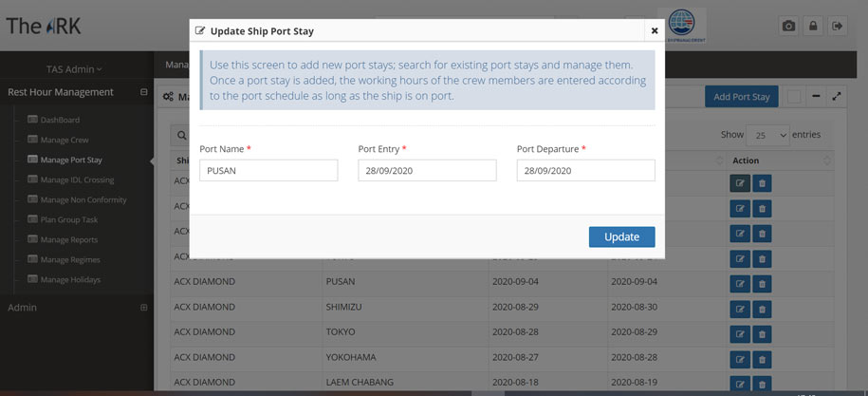The image size is (868, 396).
Task: Open Plan Group Task in the sidebar
Action: [x=63, y=219]
